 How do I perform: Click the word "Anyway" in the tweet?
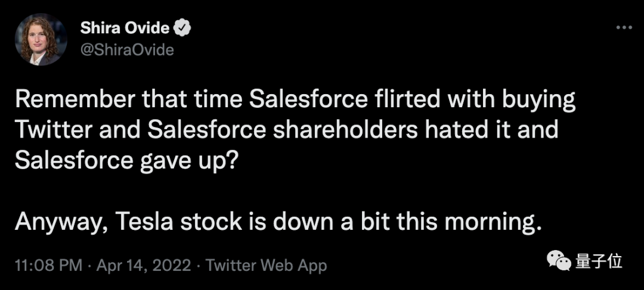[x=55, y=222]
